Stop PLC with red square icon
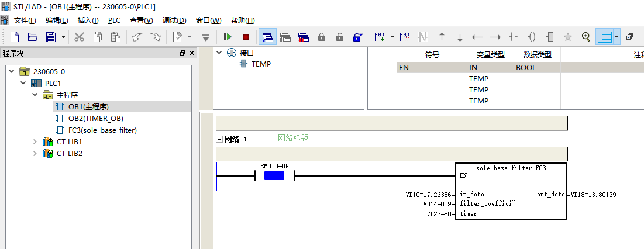The image size is (644, 249). coord(246,37)
